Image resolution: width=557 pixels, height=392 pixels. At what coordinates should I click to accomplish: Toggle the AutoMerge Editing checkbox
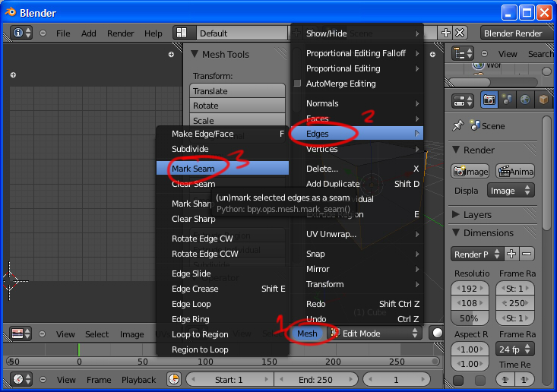(298, 84)
